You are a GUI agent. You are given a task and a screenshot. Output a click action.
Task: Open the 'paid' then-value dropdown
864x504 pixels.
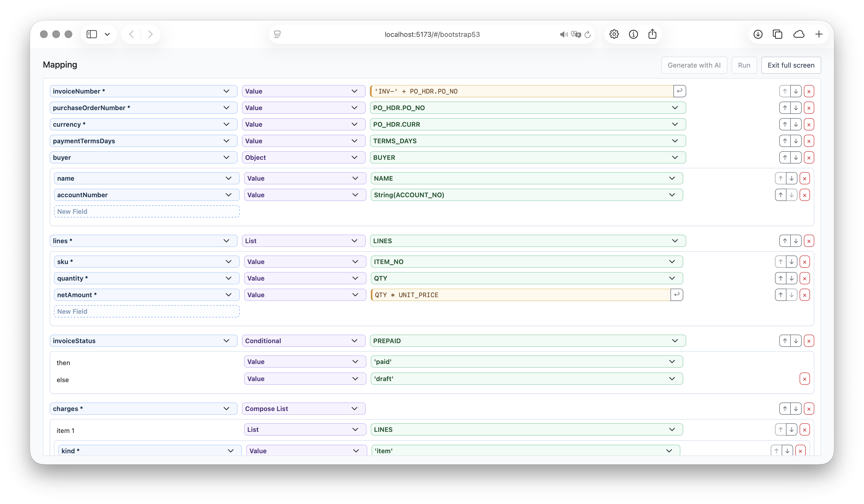(x=527, y=362)
